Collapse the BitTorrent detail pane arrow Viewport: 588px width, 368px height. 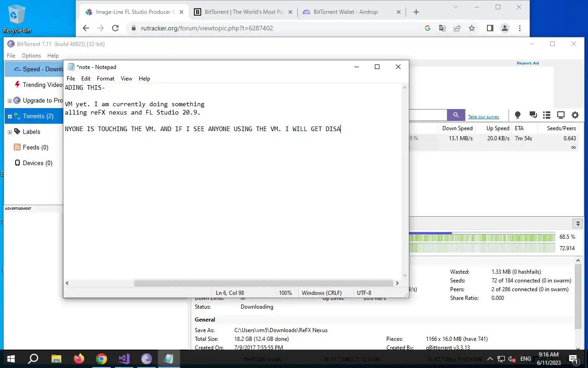[x=577, y=223]
